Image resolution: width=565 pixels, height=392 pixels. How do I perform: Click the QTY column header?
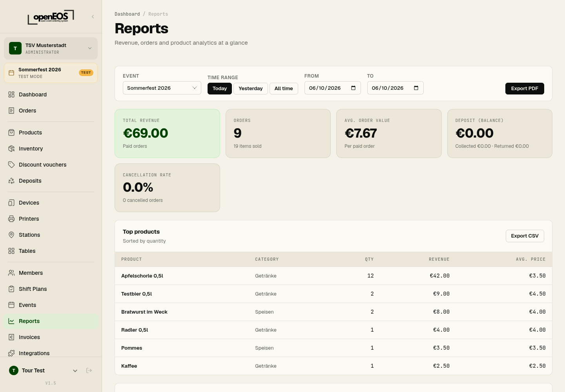[x=369, y=260]
